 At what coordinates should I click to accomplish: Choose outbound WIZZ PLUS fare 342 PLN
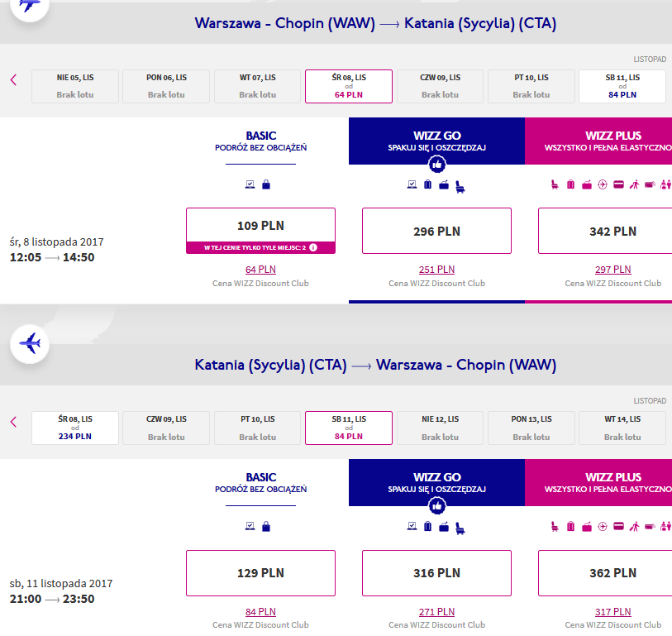[605, 231]
